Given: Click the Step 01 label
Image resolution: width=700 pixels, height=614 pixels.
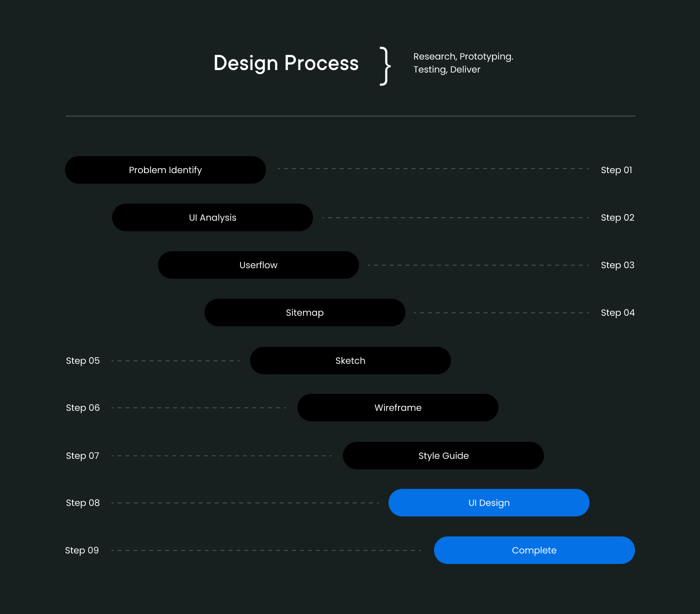Looking at the screenshot, I should point(616,170).
